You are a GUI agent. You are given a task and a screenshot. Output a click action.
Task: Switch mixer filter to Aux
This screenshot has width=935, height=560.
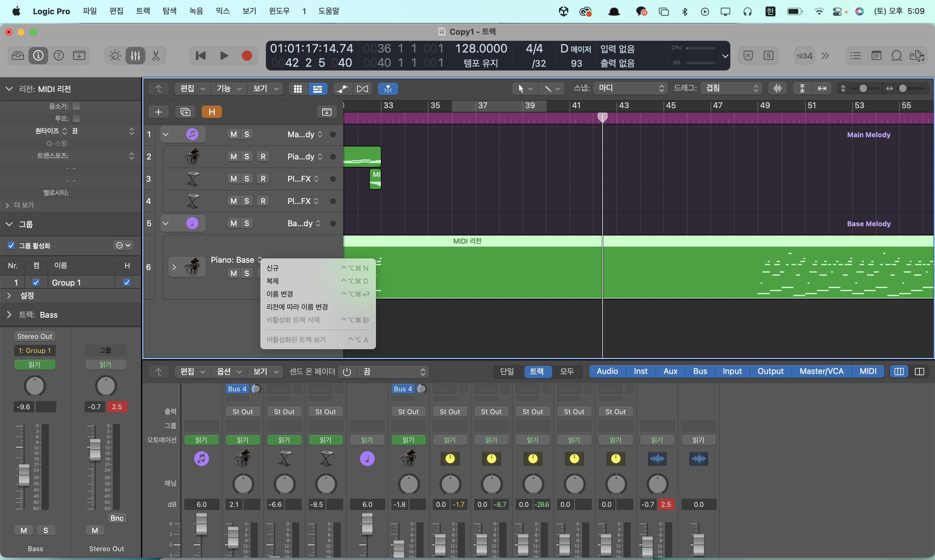[x=670, y=371]
